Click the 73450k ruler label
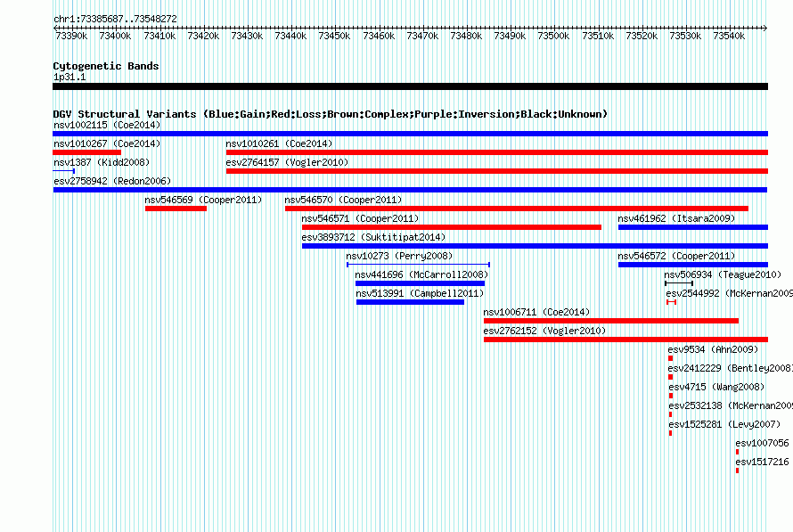The height and width of the screenshot is (532, 793). (334, 37)
